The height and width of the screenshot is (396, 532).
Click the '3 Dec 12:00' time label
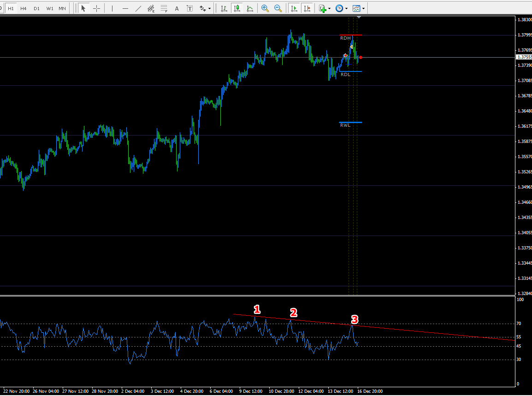point(162,391)
